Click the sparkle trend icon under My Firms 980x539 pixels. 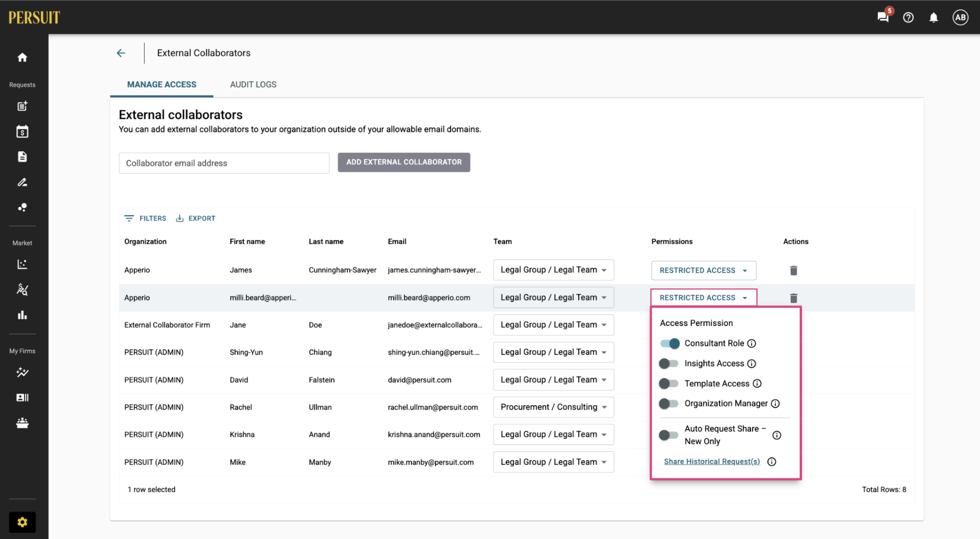pyautogui.click(x=22, y=372)
